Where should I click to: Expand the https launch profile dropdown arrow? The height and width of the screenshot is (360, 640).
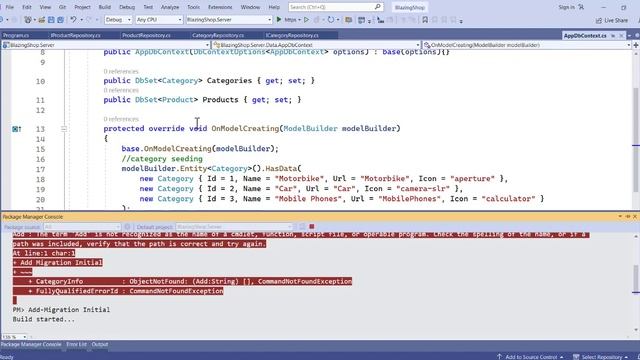point(299,20)
